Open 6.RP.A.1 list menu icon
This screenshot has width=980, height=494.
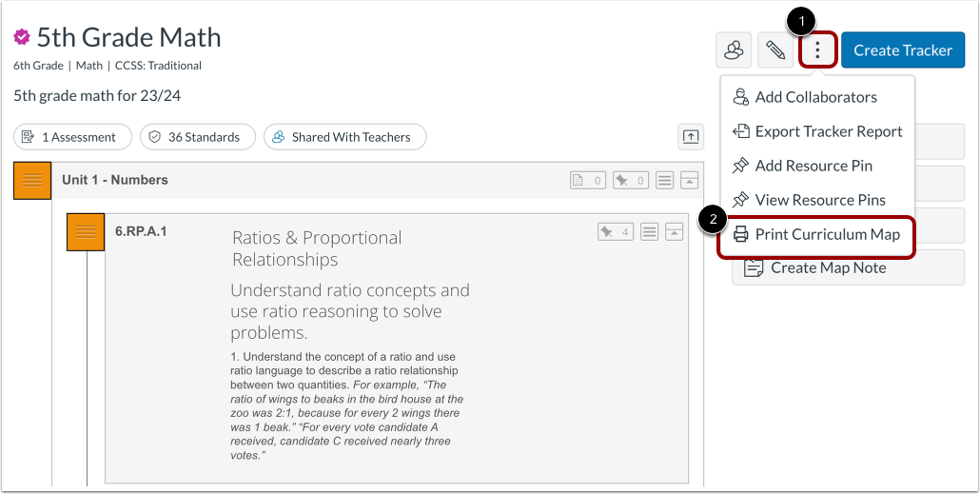click(x=650, y=232)
